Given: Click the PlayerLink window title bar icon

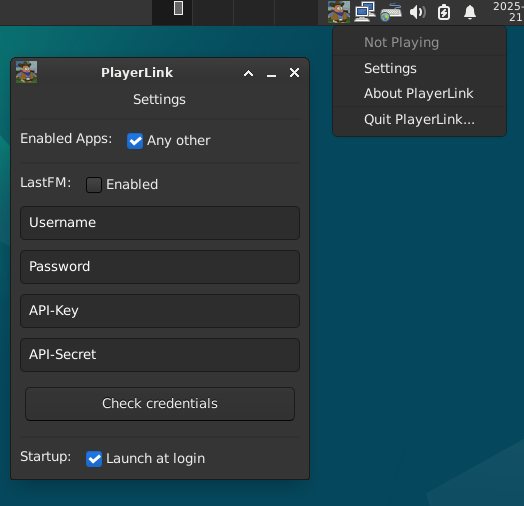Looking at the screenshot, I should [x=26, y=72].
